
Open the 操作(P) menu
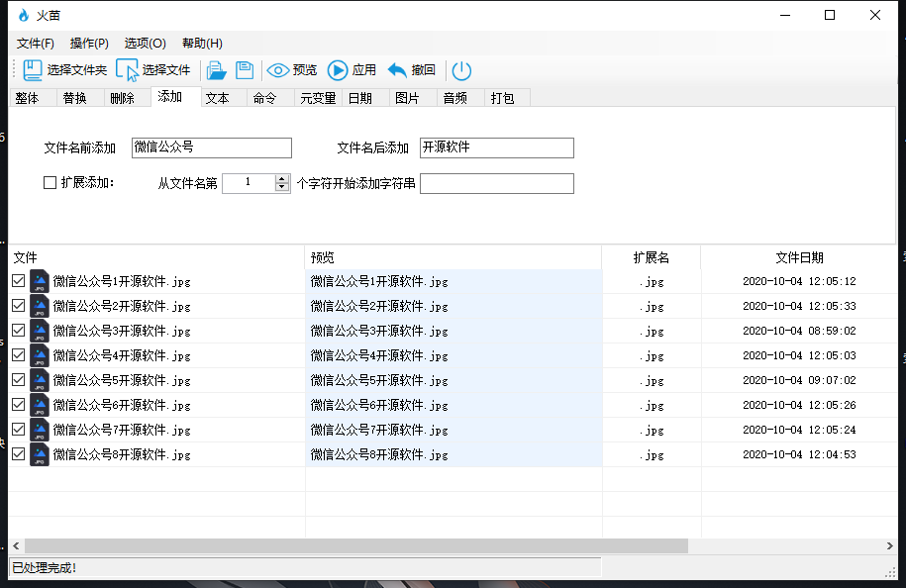pyautogui.click(x=89, y=44)
